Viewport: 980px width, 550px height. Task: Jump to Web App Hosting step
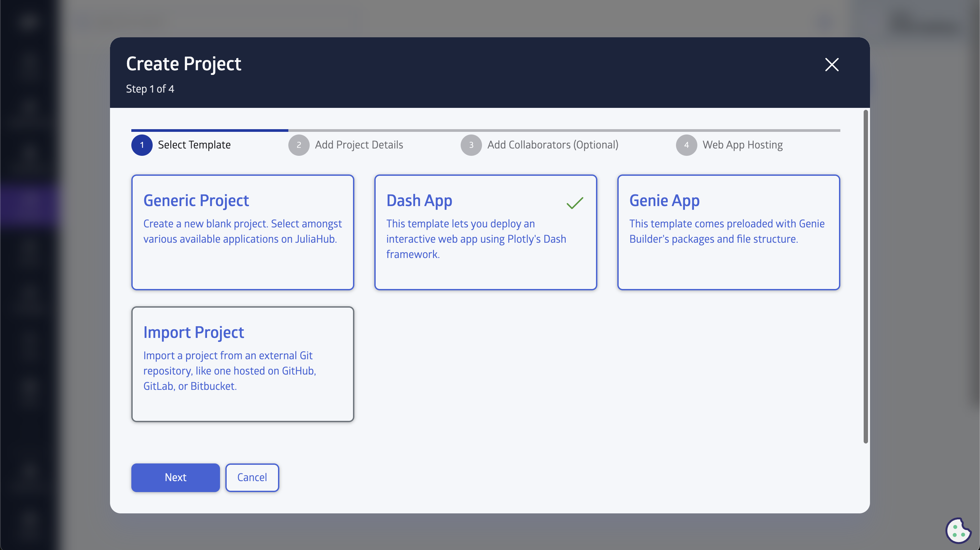(742, 145)
